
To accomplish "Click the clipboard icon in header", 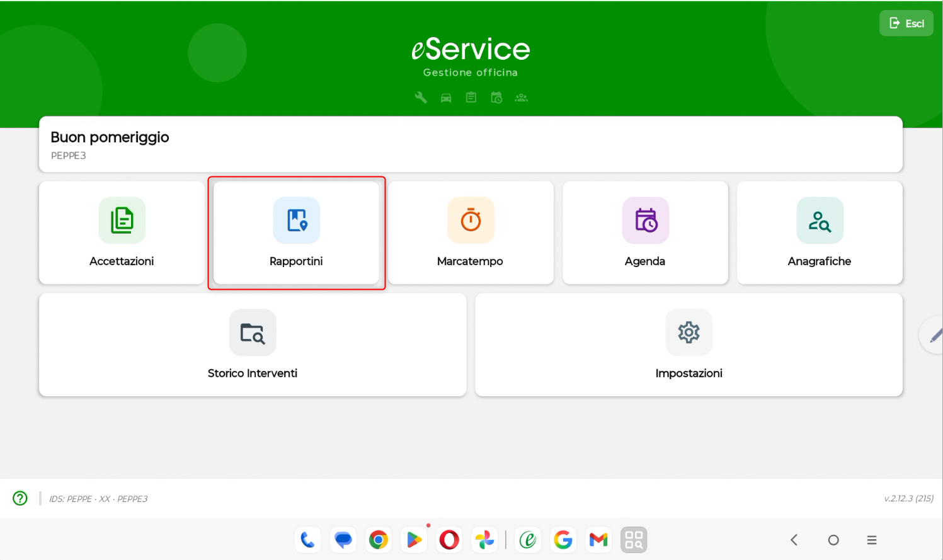I will tap(471, 98).
